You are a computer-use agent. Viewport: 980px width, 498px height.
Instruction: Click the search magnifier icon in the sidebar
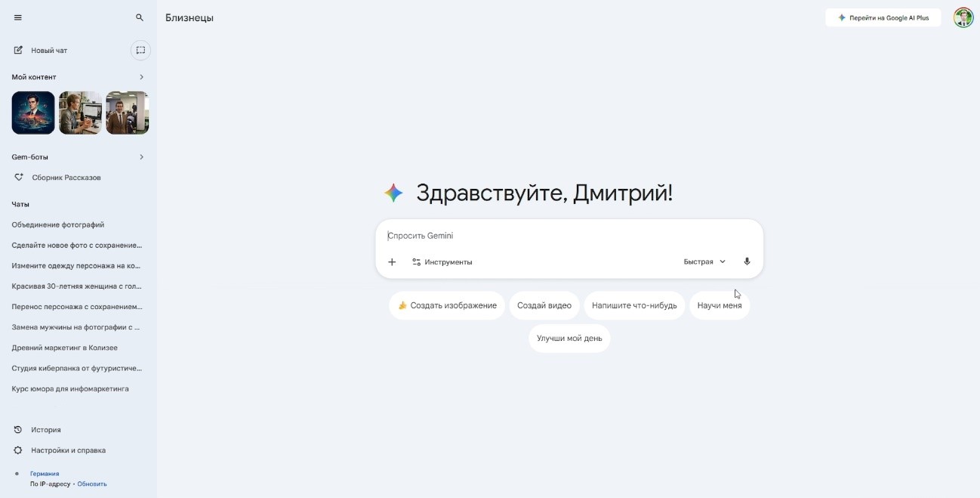[140, 17]
